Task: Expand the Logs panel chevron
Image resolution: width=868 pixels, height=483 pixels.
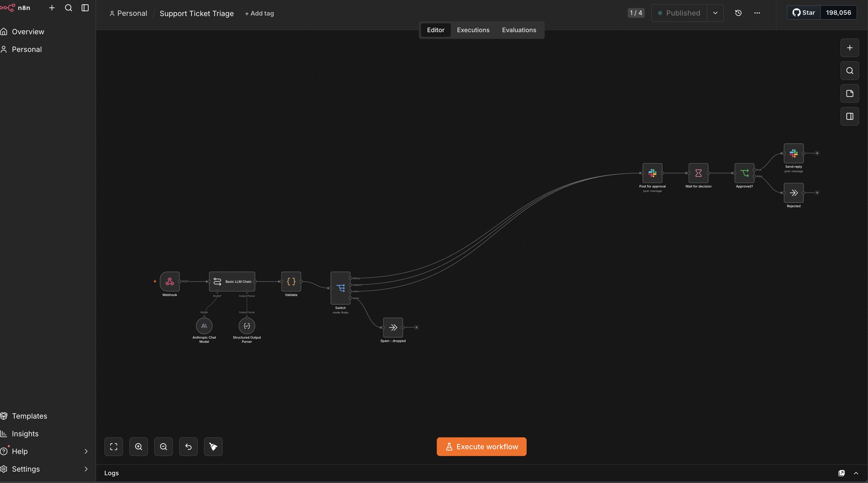Action: click(856, 473)
